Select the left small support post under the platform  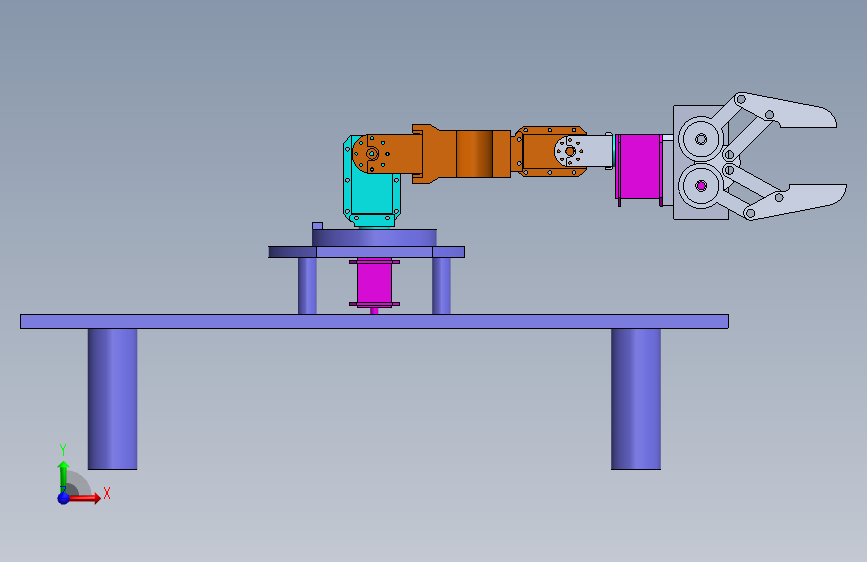307,286
